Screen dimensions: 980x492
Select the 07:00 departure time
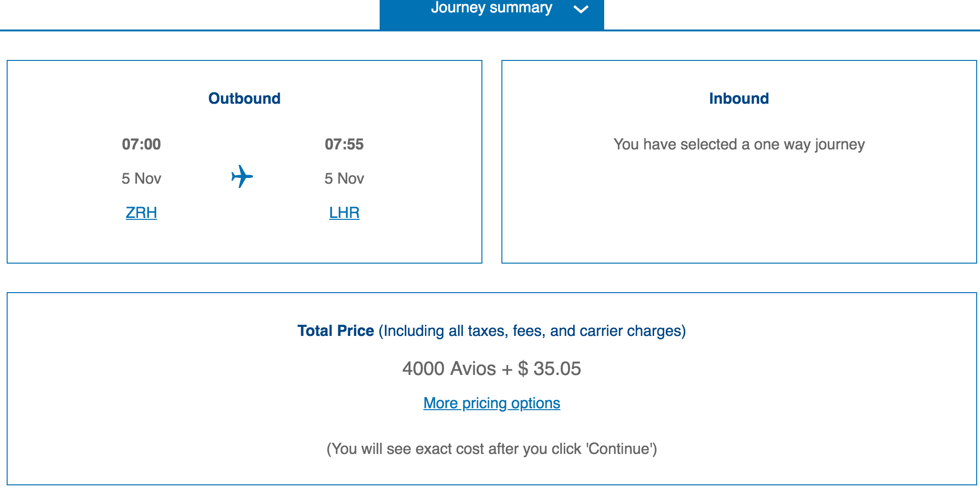point(141,144)
